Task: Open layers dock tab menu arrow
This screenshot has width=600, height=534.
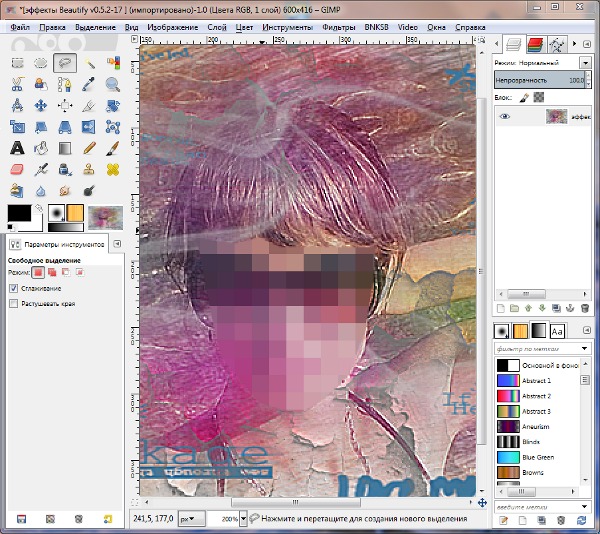Action: coord(587,44)
